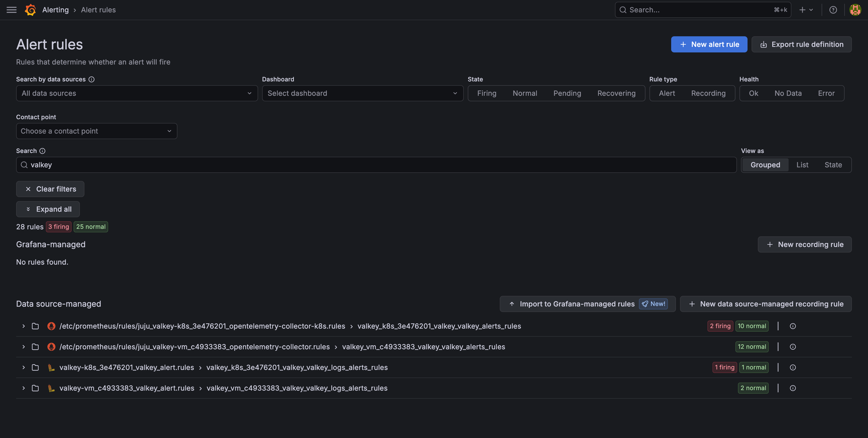Open dropdown chevron next to top-bar plus
This screenshot has height=438, width=868.
(811, 10)
